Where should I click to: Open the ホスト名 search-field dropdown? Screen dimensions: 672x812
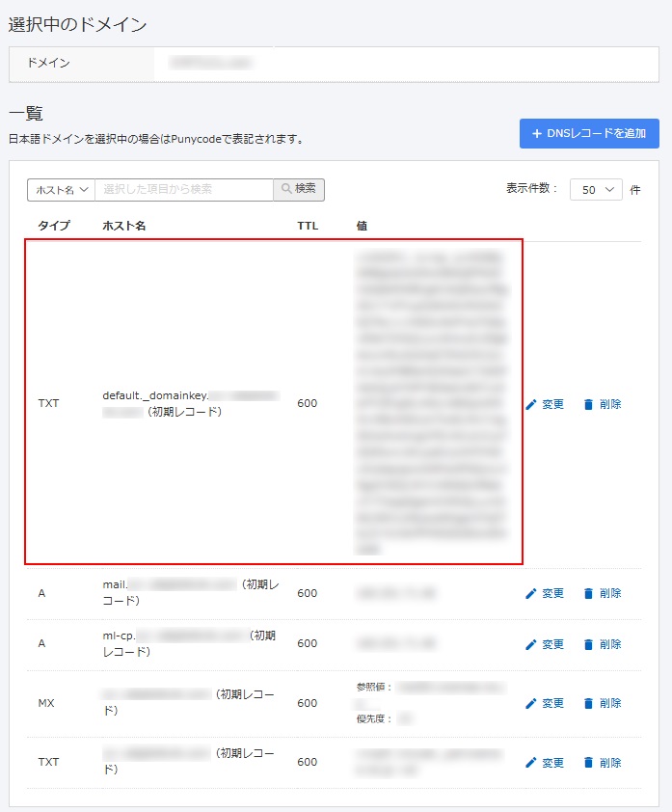pos(61,190)
